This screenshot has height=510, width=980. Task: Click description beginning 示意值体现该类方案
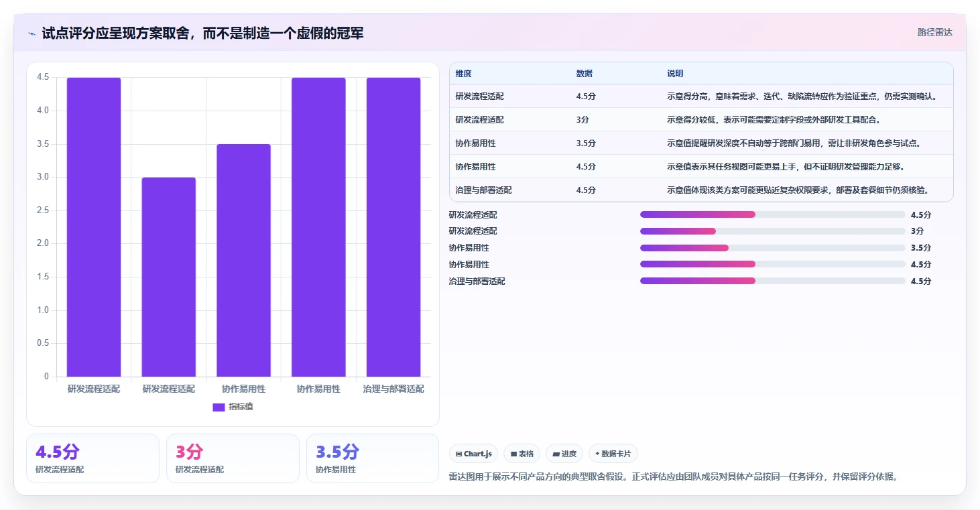tap(798, 190)
